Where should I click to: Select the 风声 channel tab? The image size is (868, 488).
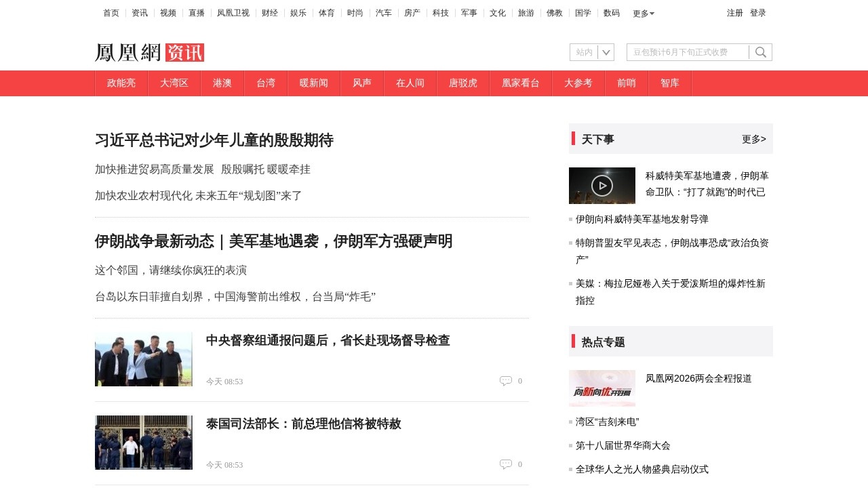pyautogui.click(x=362, y=83)
